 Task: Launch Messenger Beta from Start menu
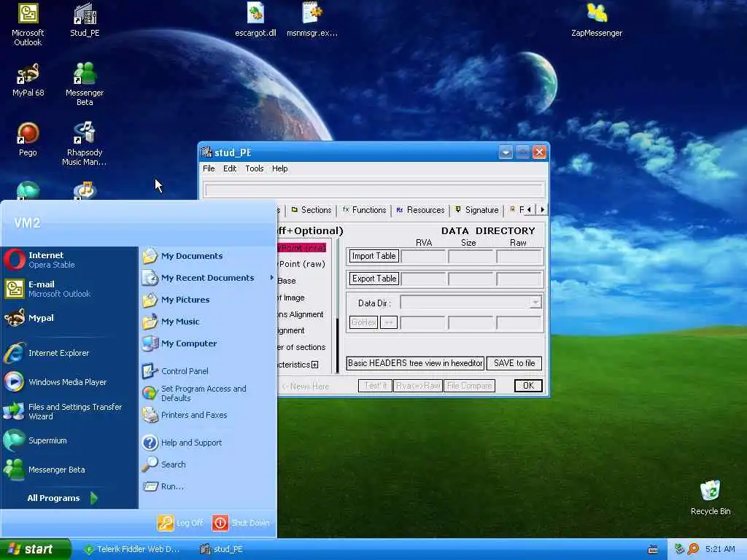click(69, 470)
